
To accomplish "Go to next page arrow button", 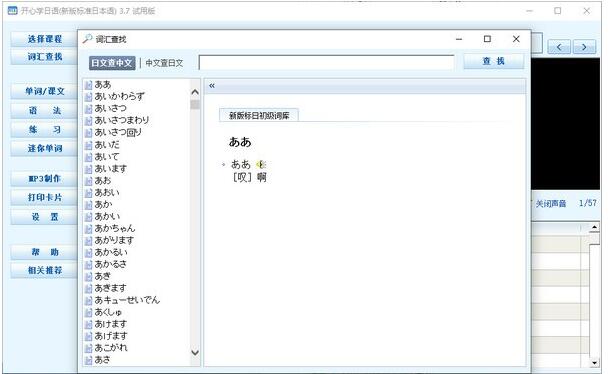I will 584,47.
